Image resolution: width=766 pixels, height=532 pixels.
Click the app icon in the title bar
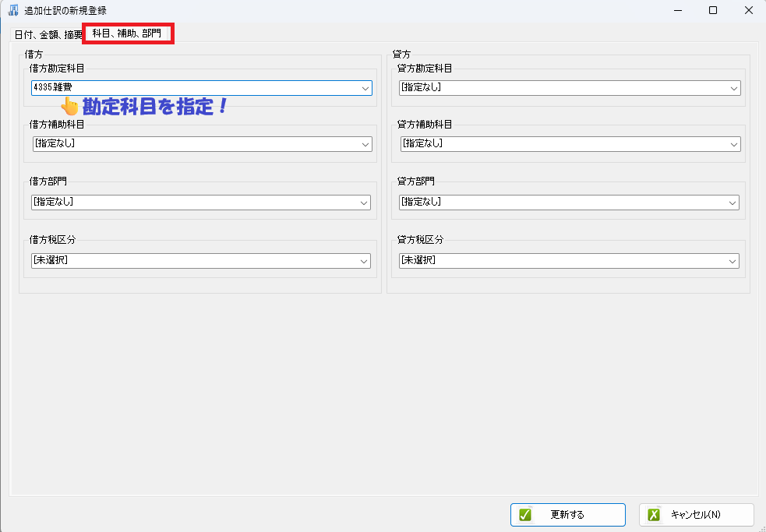pos(13,11)
